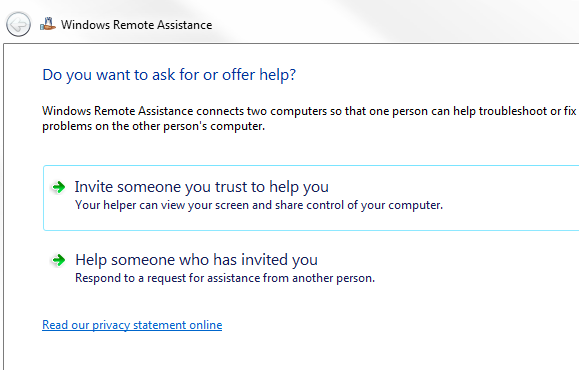The image size is (579, 370).
Task: Click Respond to a request for assistance text
Action: (x=225, y=278)
